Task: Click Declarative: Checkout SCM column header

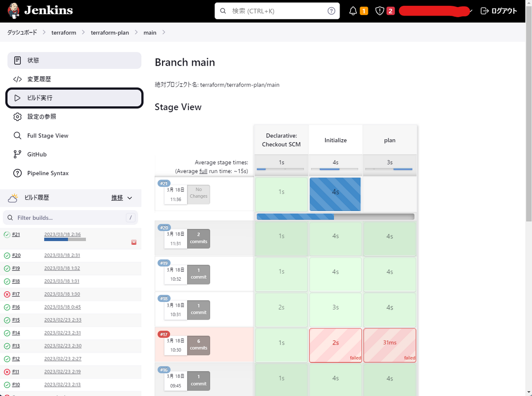Action: pyautogui.click(x=281, y=140)
